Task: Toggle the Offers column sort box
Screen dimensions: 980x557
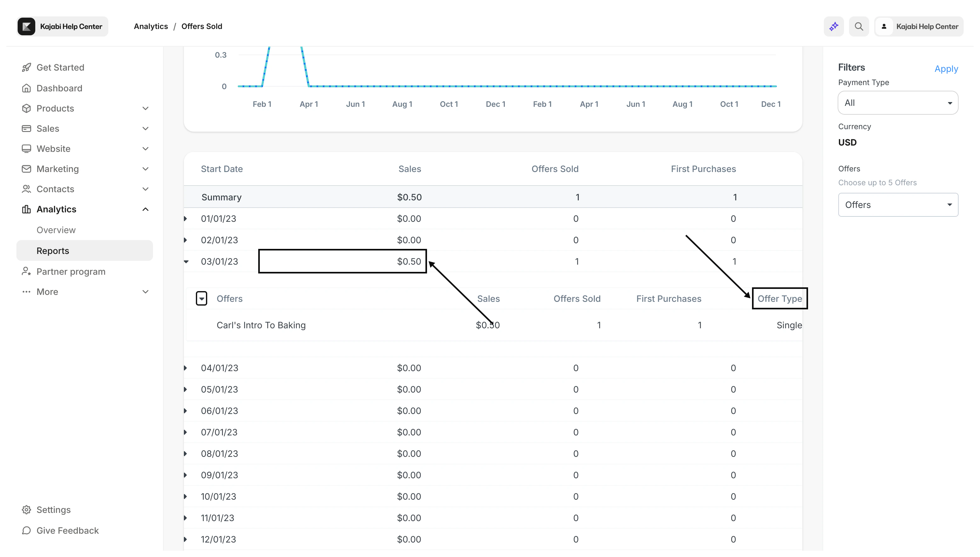Action: 202,298
